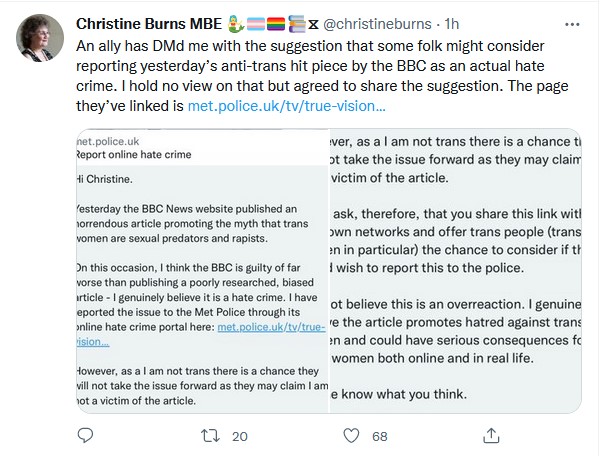The width and height of the screenshot is (601, 456).
Task: Open the left attached screenshot image
Action: pos(202,271)
